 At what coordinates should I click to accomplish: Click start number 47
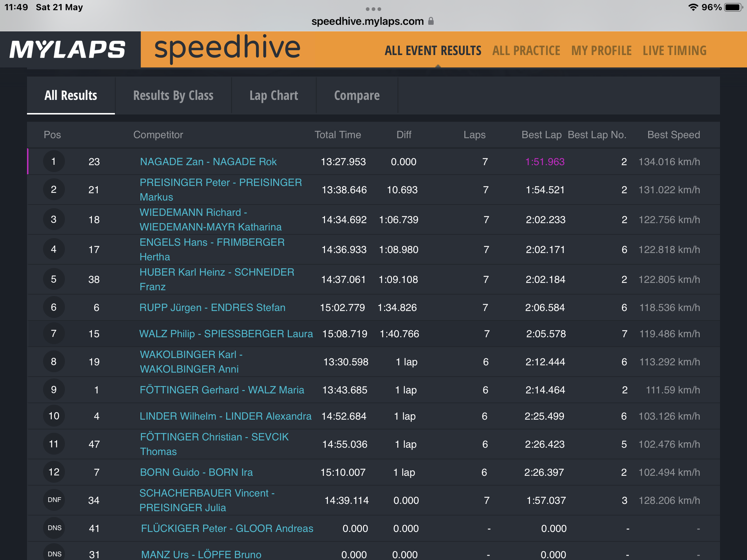coord(94,444)
